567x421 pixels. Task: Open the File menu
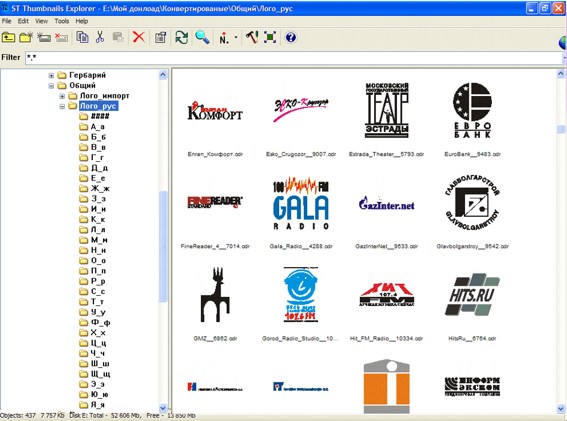7,21
